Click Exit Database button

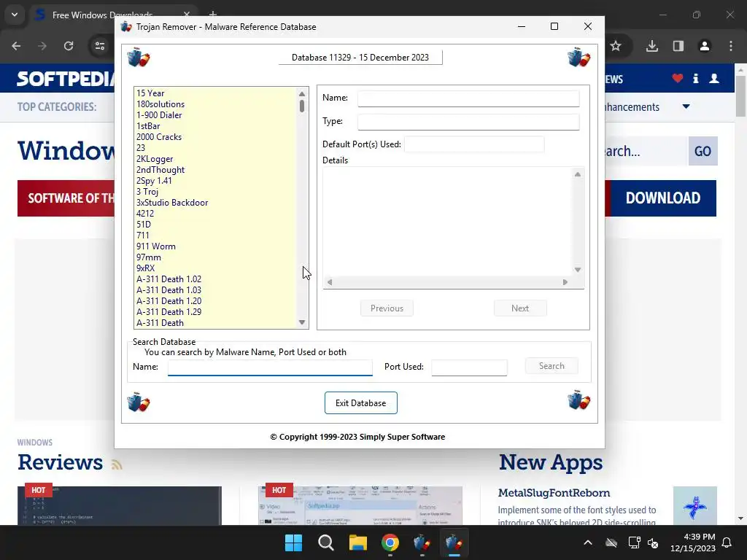[x=361, y=403]
